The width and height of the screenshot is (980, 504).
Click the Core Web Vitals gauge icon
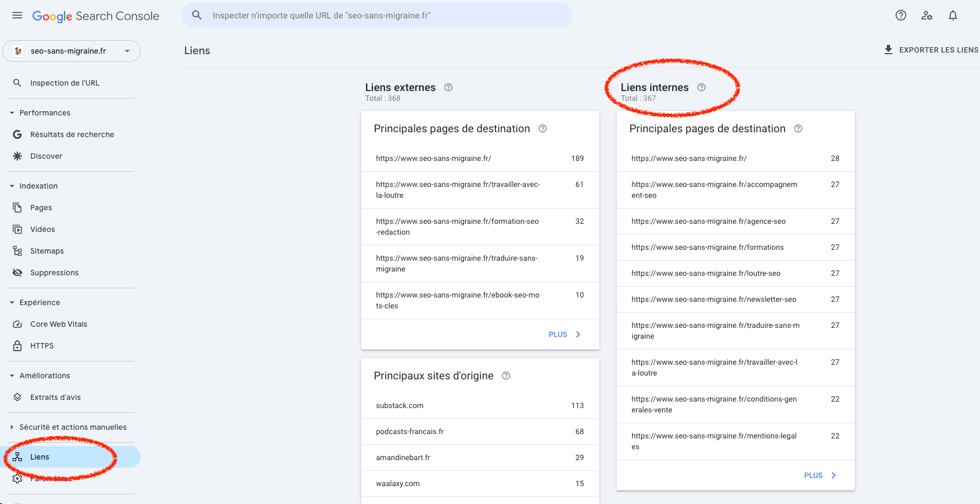[17, 324]
